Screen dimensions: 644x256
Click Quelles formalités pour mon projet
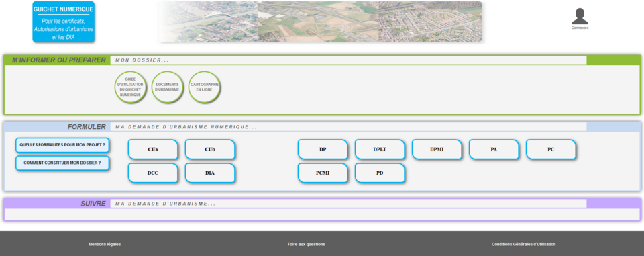62,145
